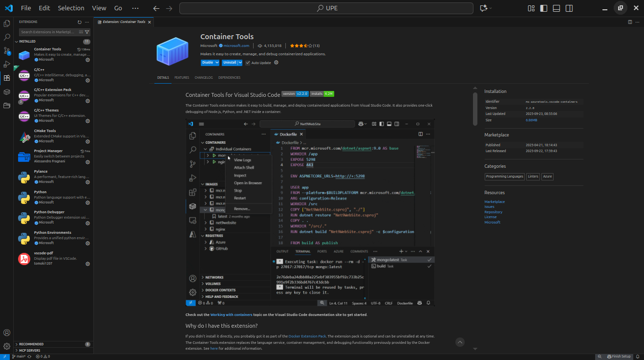This screenshot has height=360, width=644.
Task: Open the View menu
Action: pyautogui.click(x=99, y=8)
